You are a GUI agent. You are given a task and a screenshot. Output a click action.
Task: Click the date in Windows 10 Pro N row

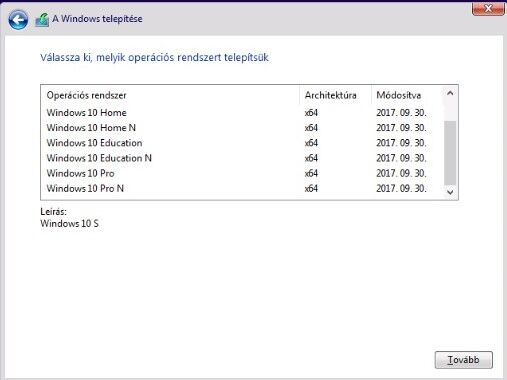(401, 188)
